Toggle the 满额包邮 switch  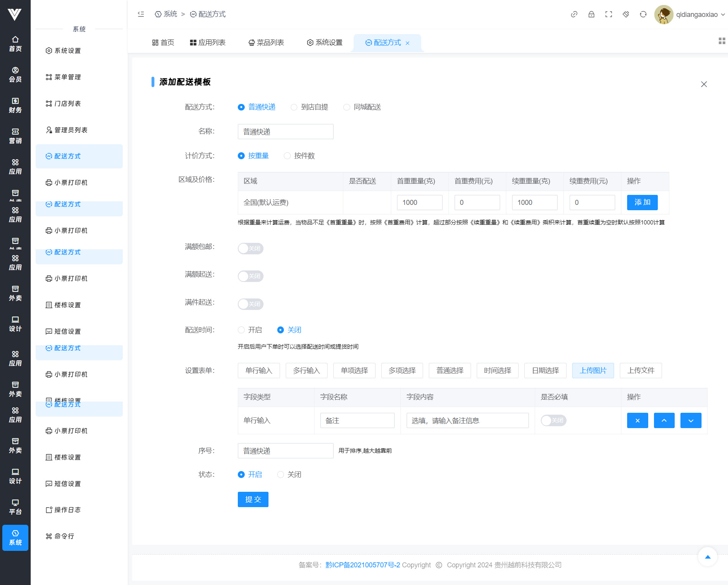(250, 248)
